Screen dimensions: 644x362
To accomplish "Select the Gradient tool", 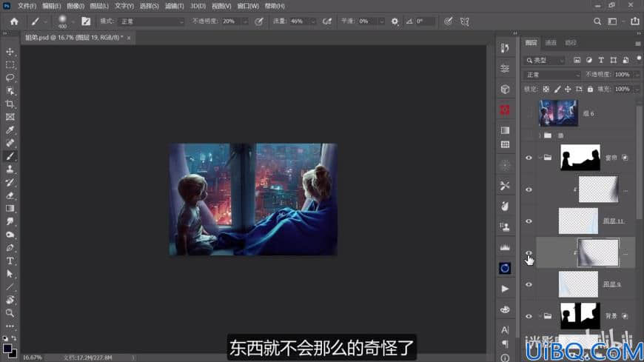I will (10, 208).
